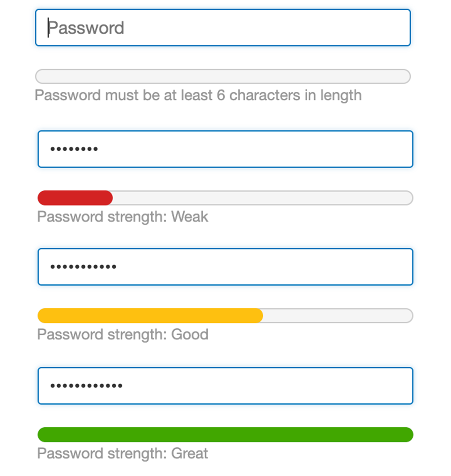Click the yellow filled portion of Good bar
The height and width of the screenshot is (476, 451).
coord(150,316)
